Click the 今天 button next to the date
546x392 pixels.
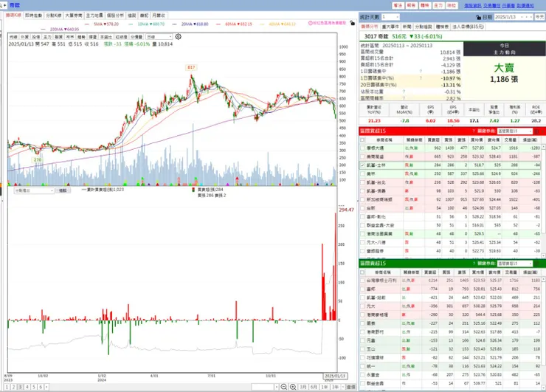[539, 17]
